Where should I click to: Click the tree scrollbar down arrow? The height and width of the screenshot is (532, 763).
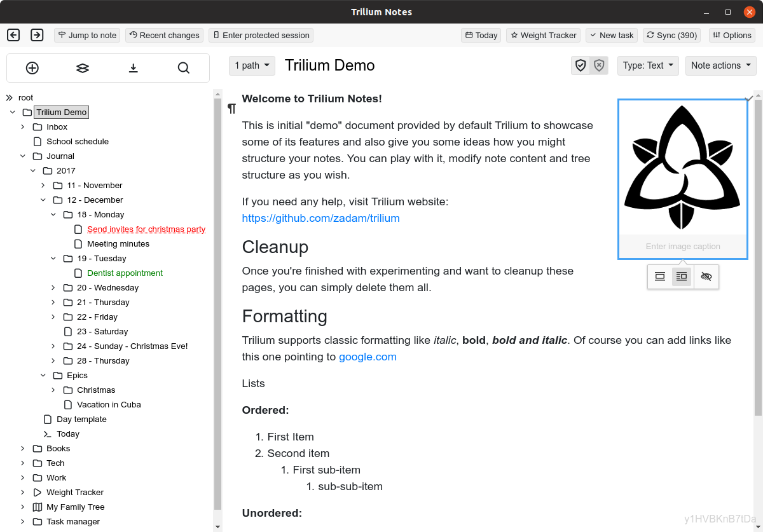(217, 526)
